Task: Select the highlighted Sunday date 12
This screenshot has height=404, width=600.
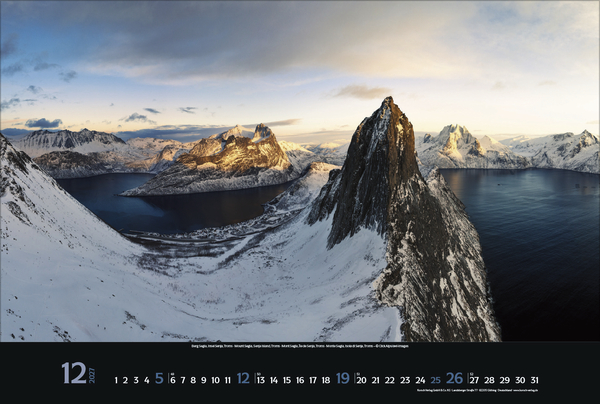Action: [x=243, y=379]
